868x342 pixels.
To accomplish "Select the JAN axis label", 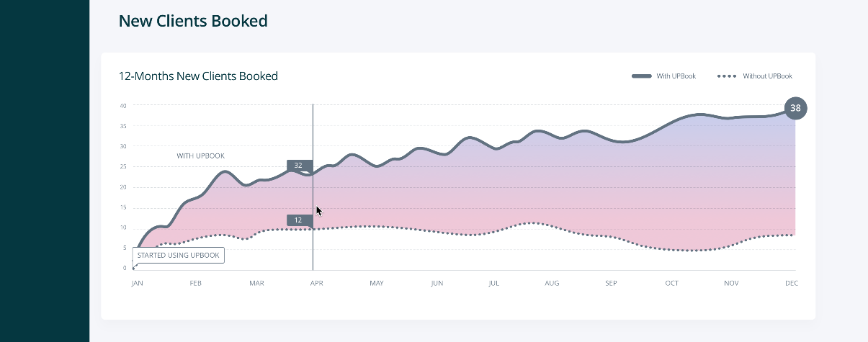I will [x=137, y=284].
